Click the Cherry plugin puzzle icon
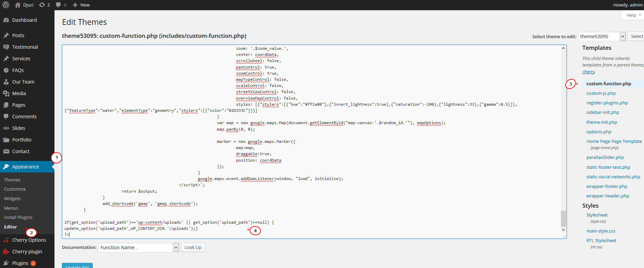The width and height of the screenshot is (644, 268). (6, 252)
